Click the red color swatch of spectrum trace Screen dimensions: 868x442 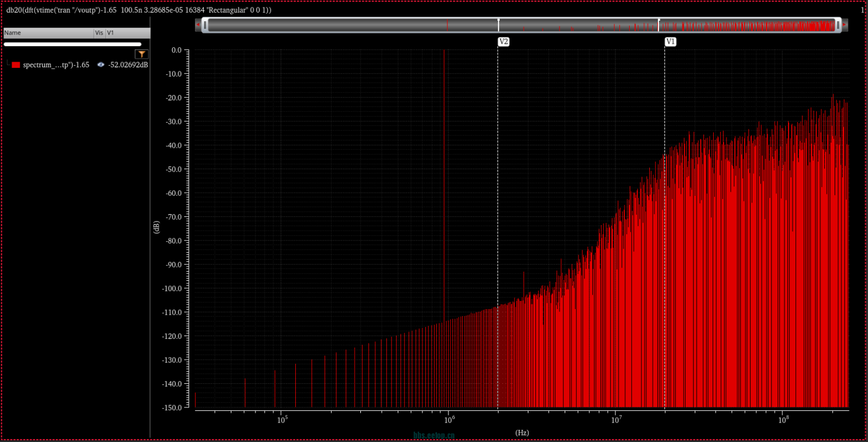pyautogui.click(x=16, y=65)
